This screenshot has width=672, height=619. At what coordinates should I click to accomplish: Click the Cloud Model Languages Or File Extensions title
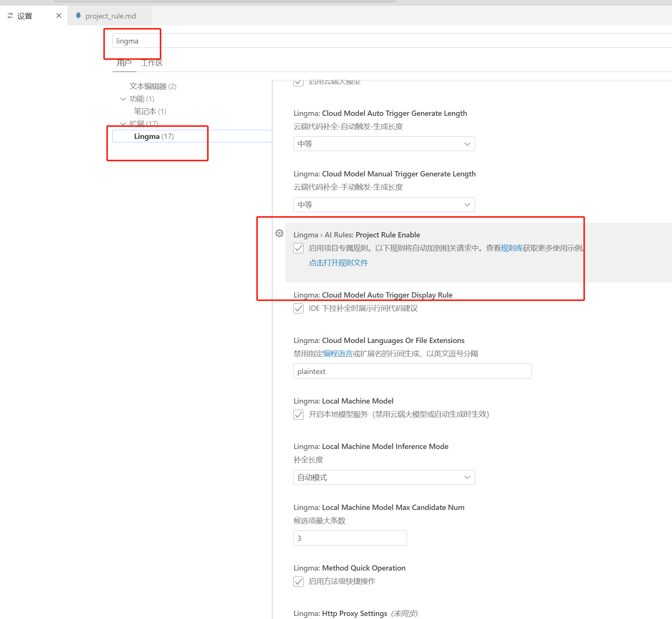(379, 340)
